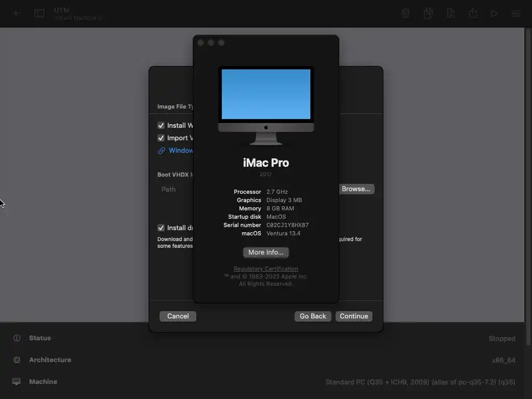
Task: Click the serial number C02CJ1Y8HX87
Action: (x=287, y=225)
